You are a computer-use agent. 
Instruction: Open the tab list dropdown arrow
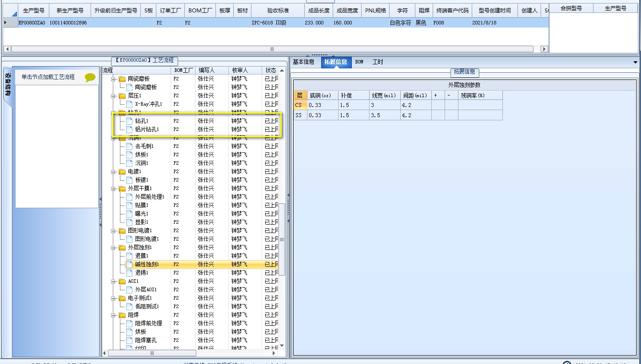[635, 63]
